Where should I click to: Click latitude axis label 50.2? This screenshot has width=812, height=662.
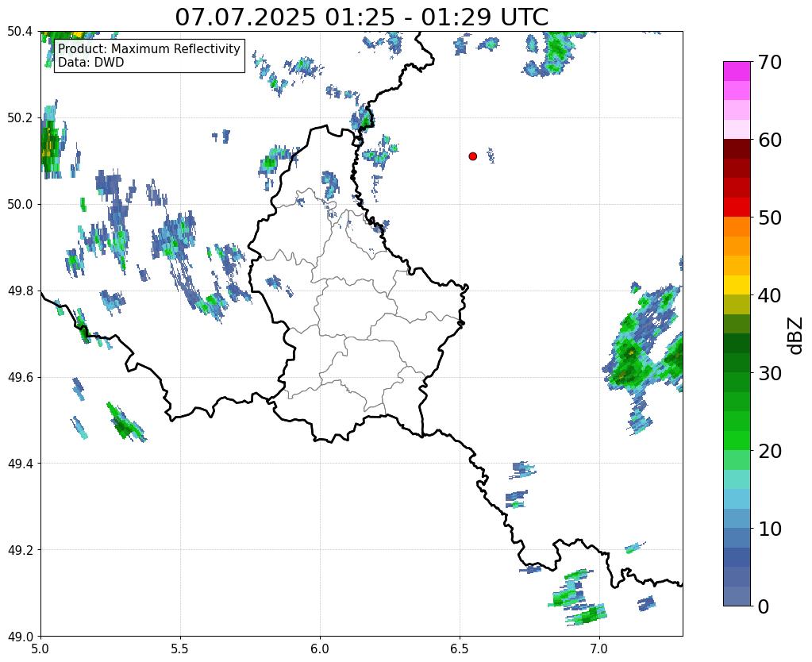point(20,118)
